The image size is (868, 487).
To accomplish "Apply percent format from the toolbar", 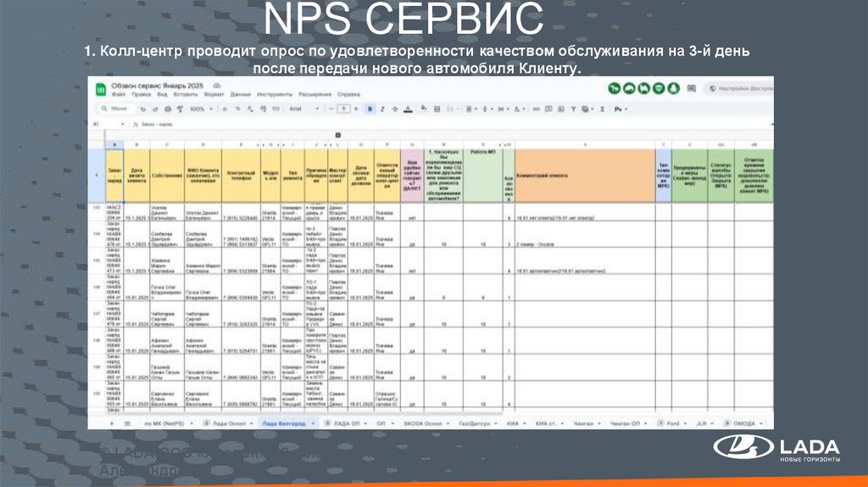I will pyautogui.click(x=237, y=109).
